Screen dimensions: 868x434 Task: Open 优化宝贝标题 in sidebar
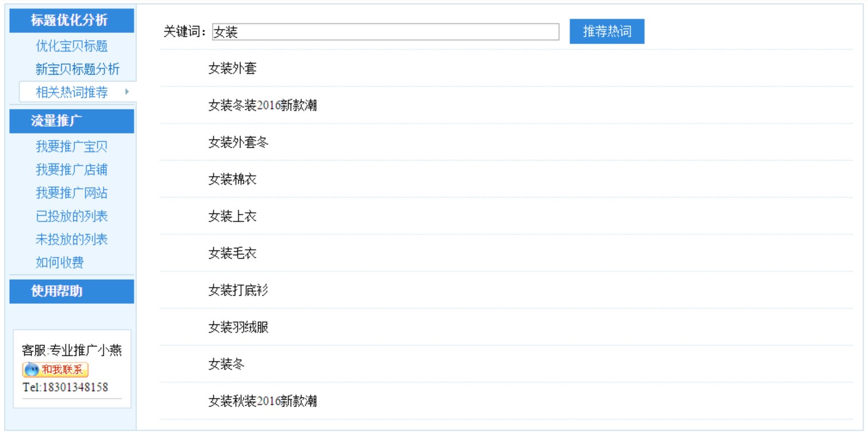coord(72,46)
